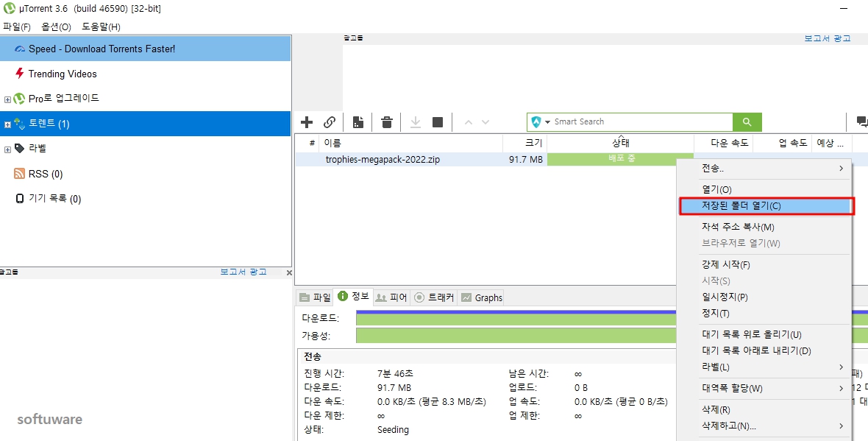868x441 pixels.
Task: Sort by the 업 속도 column header
Action: point(783,143)
